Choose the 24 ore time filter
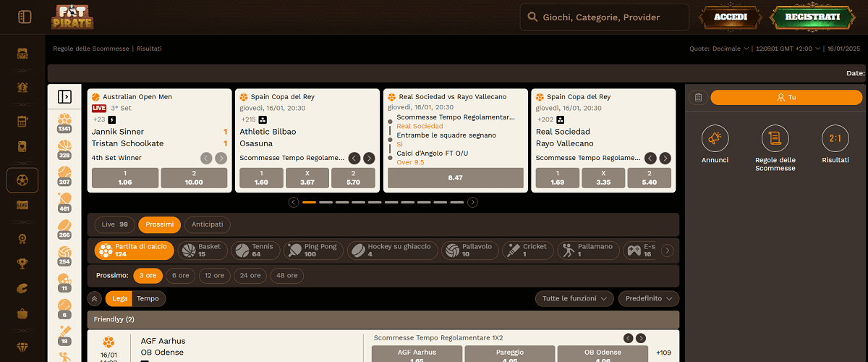The width and height of the screenshot is (868, 362). point(250,275)
